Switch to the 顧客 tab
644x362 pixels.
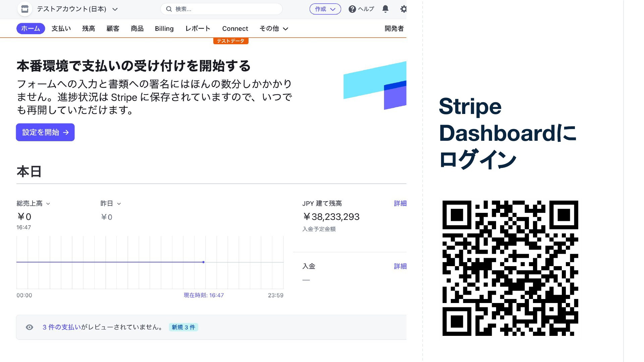point(113,28)
